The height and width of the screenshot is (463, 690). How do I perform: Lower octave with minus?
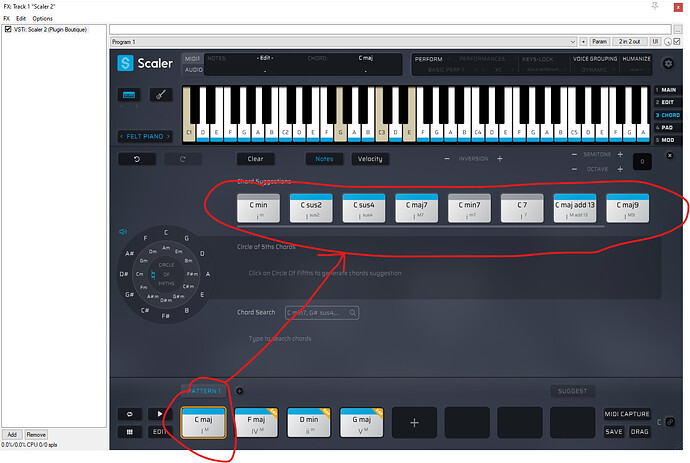tap(574, 169)
